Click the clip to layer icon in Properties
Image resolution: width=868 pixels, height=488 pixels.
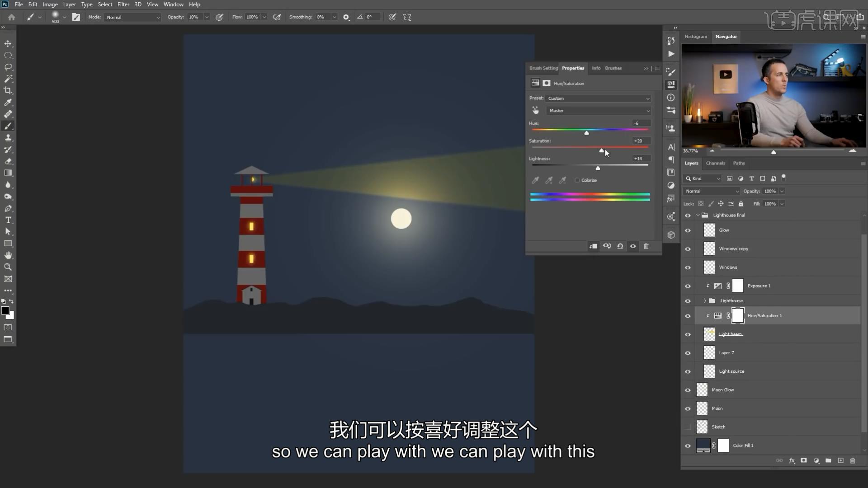[593, 246]
